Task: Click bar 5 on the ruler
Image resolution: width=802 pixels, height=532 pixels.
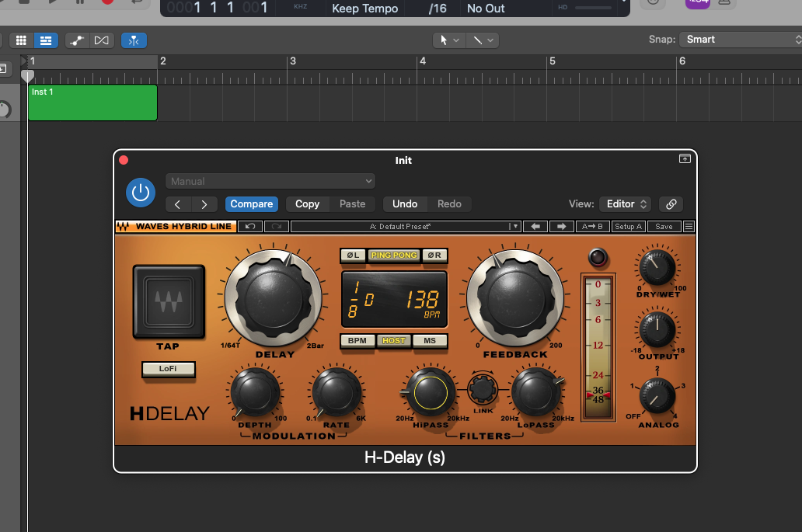Action: pos(553,61)
